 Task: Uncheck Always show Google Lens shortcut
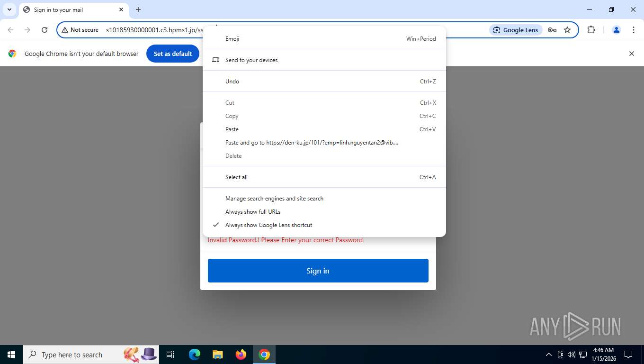pos(324,225)
